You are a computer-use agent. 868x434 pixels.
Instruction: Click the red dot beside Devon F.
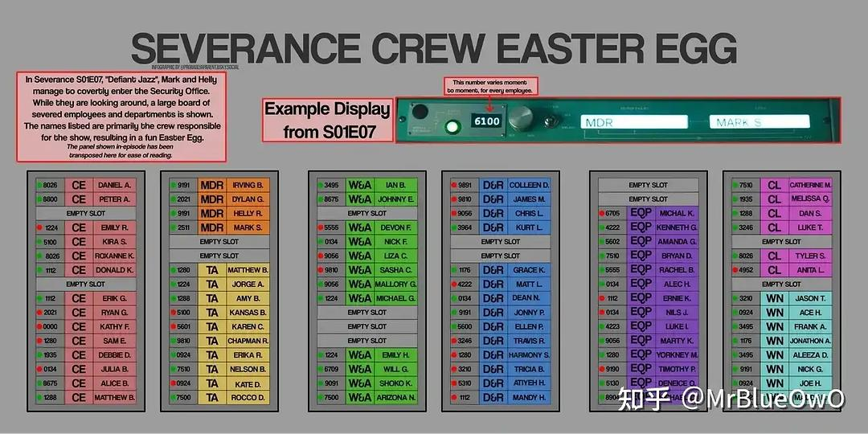(320, 227)
